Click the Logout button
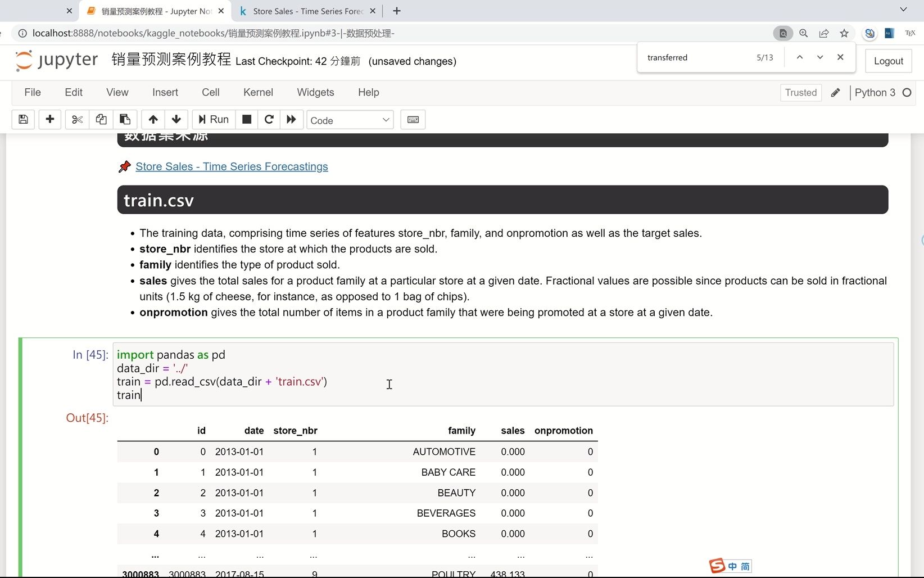The width and height of the screenshot is (924, 578). (x=888, y=61)
